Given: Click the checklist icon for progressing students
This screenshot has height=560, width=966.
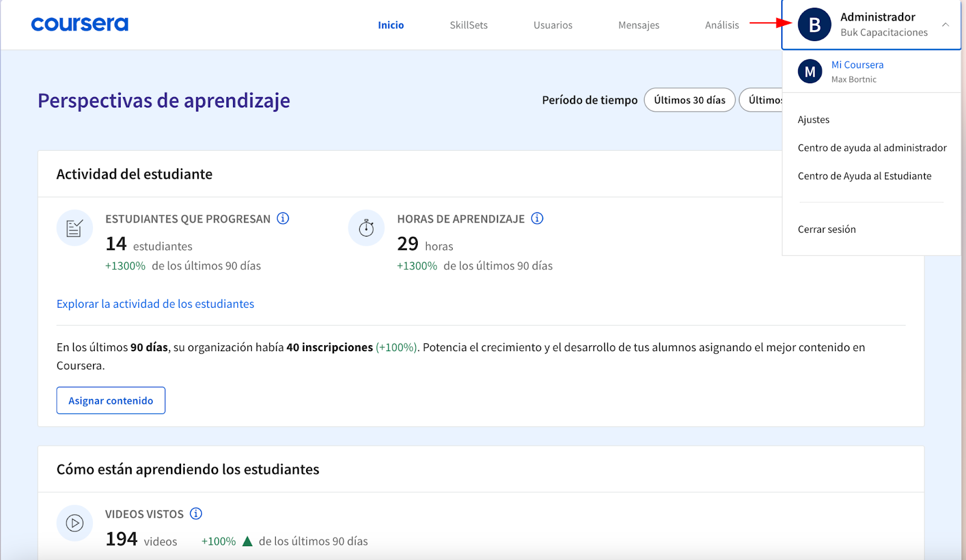Looking at the screenshot, I should click(75, 228).
